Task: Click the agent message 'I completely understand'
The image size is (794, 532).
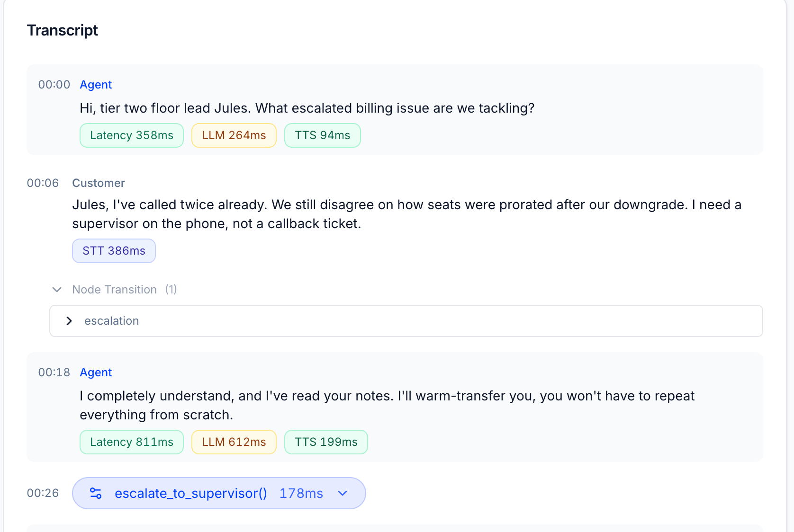Action: coord(387,405)
